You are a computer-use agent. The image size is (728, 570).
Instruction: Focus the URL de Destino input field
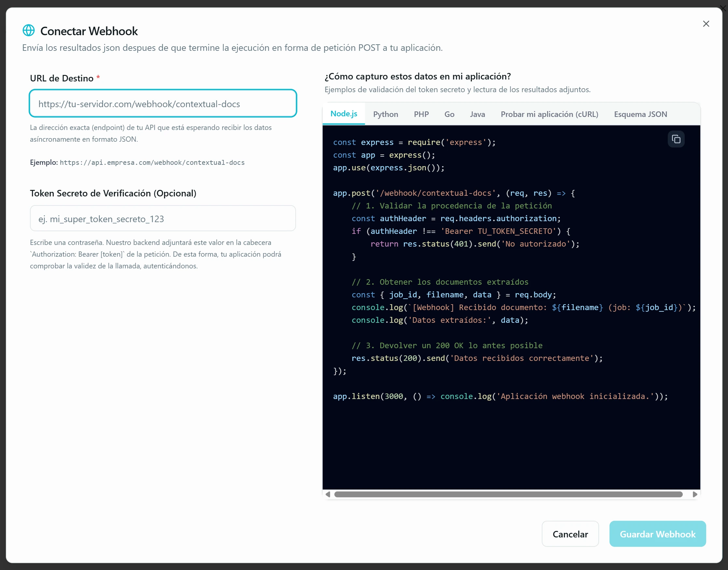(x=163, y=104)
